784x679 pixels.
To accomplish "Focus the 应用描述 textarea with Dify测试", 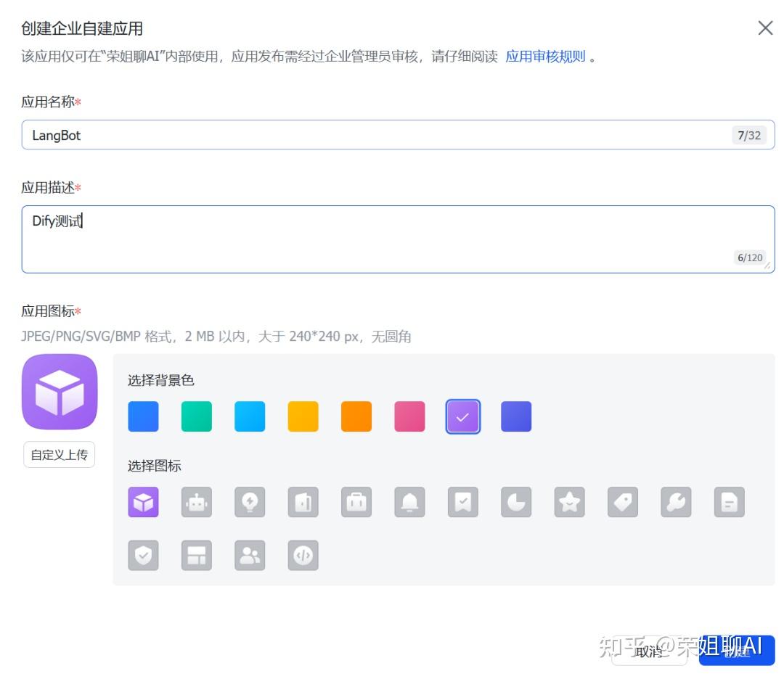I will pos(398,239).
